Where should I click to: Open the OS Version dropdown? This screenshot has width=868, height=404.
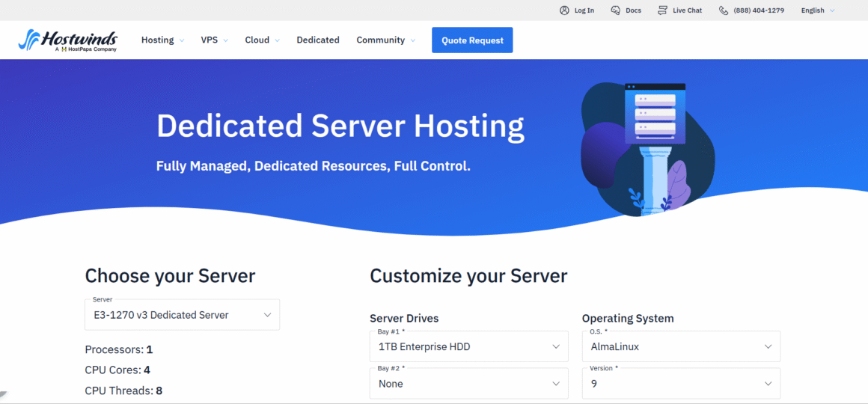coord(682,383)
